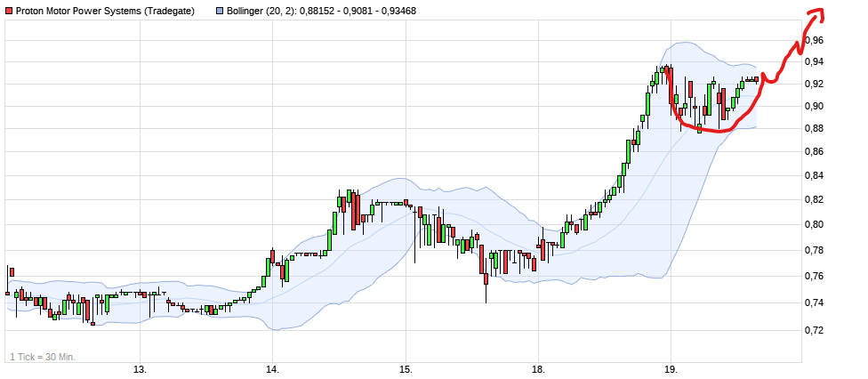The image size is (868, 379).
Task: Select the date label 18. on the time axis
Action: click(x=538, y=369)
